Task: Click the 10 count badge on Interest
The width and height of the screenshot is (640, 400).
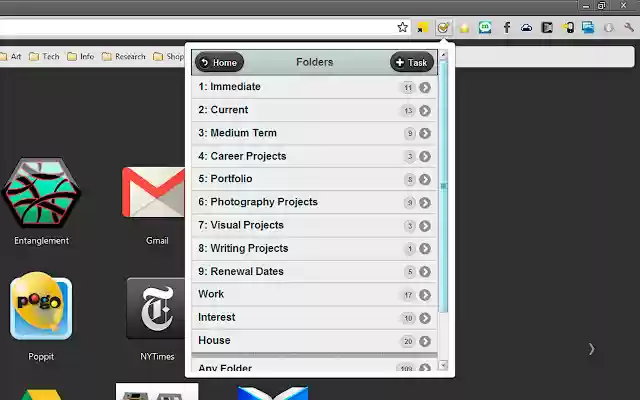Action: coord(408,318)
